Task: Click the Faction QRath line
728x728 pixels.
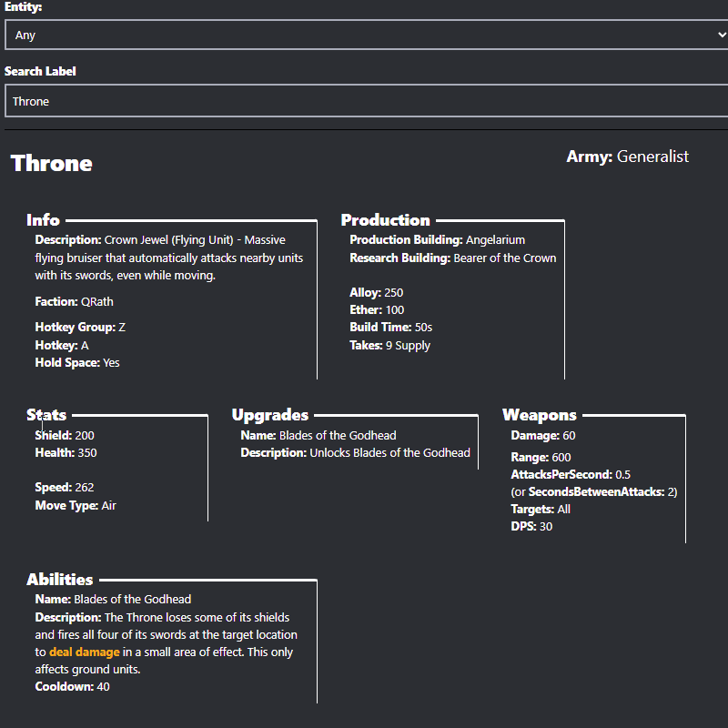Action: tap(75, 302)
